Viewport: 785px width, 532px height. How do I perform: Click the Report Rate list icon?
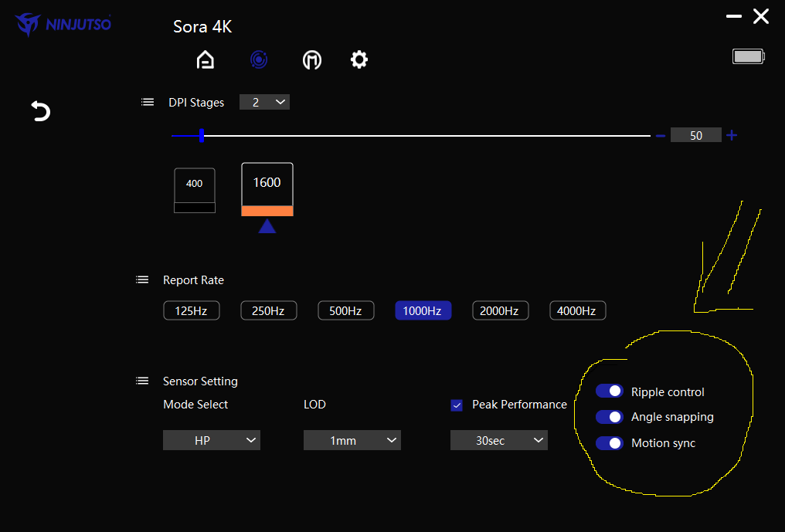pyautogui.click(x=142, y=280)
